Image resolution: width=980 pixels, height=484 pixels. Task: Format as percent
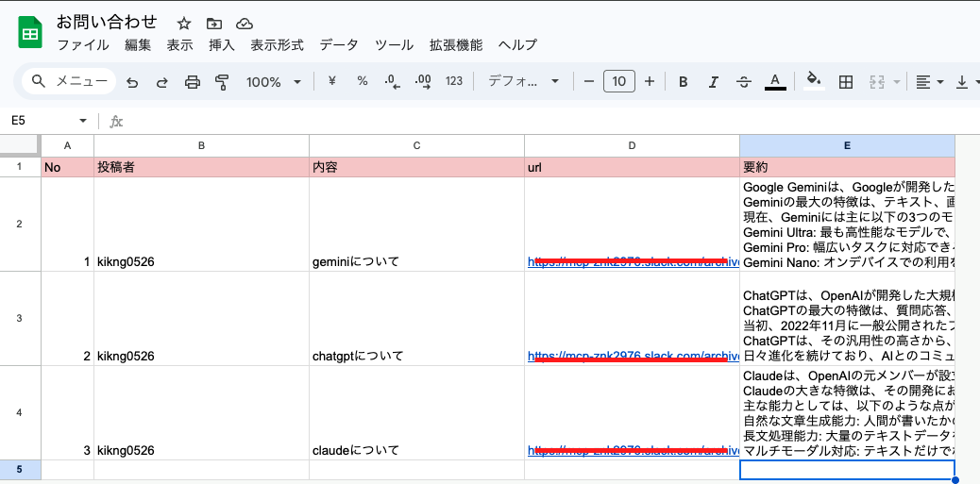(362, 81)
